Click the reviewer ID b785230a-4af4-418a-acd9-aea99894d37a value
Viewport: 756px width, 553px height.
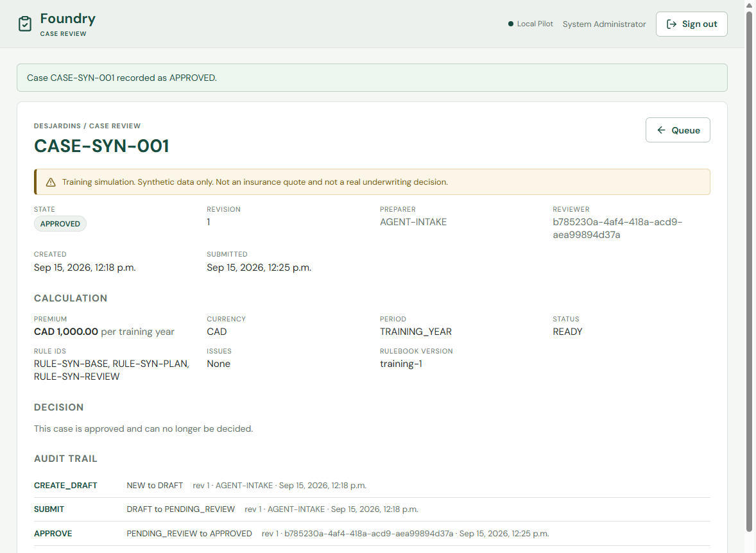click(617, 228)
